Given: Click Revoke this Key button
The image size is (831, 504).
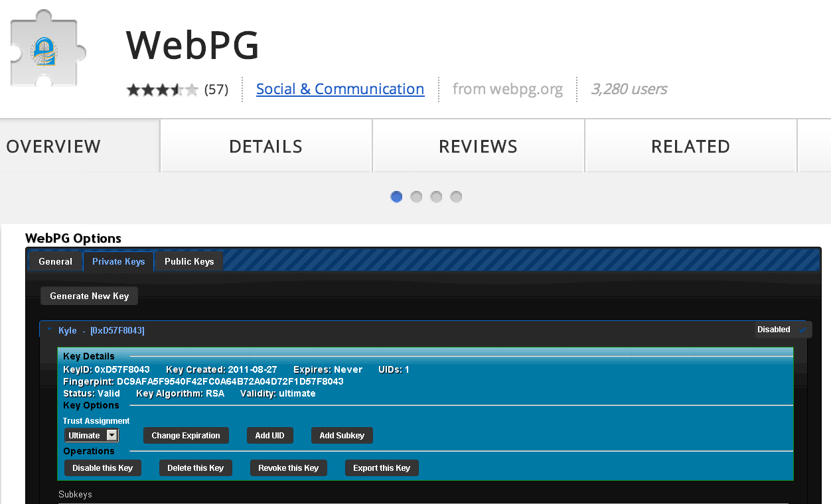Looking at the screenshot, I should (x=289, y=468).
